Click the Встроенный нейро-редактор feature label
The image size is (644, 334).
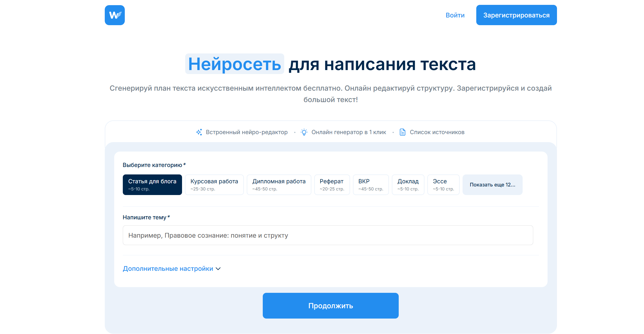click(x=247, y=132)
